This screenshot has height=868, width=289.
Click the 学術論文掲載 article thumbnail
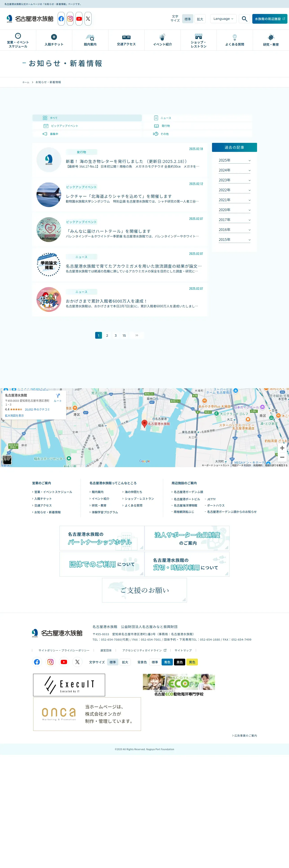pos(49,265)
